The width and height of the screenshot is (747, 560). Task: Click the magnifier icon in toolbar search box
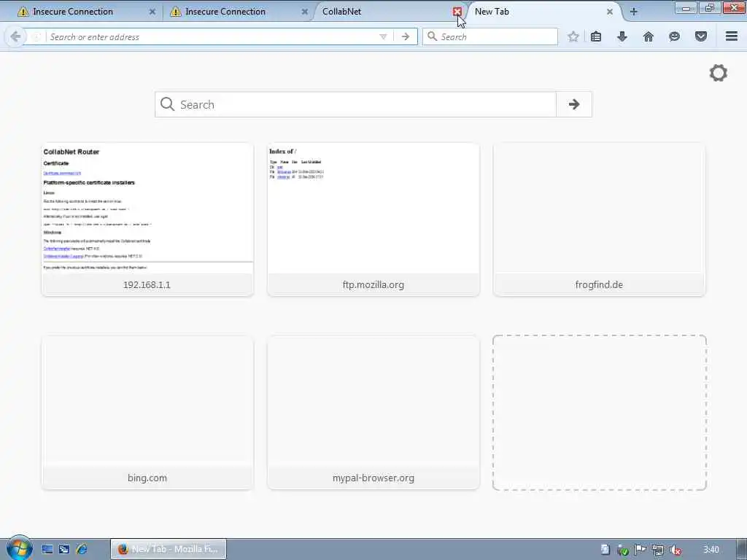(432, 36)
